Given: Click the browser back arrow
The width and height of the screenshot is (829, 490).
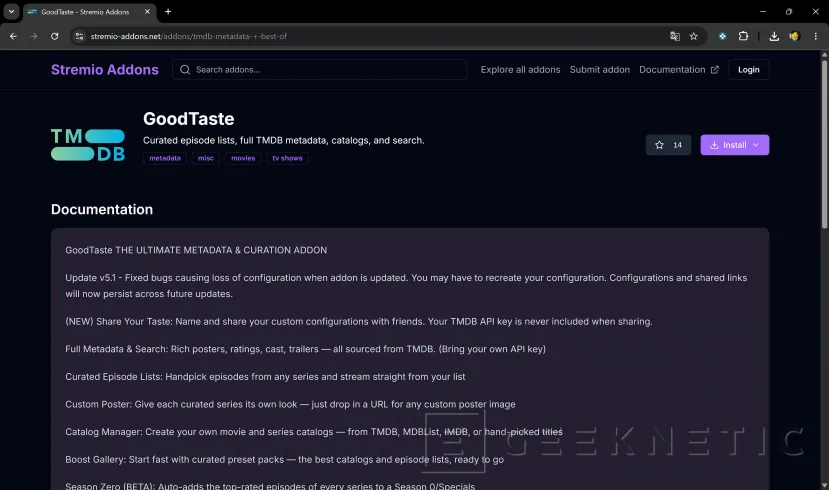Looking at the screenshot, I should (x=13, y=36).
